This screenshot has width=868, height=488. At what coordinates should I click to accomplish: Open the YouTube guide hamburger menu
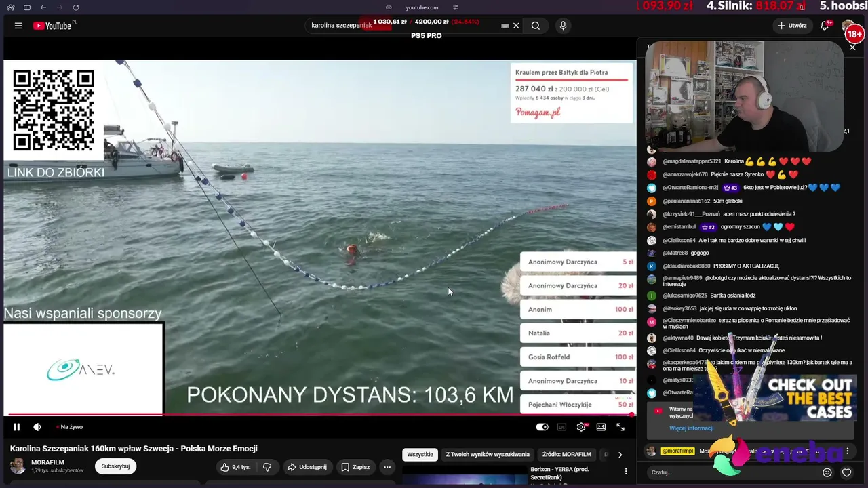(18, 26)
